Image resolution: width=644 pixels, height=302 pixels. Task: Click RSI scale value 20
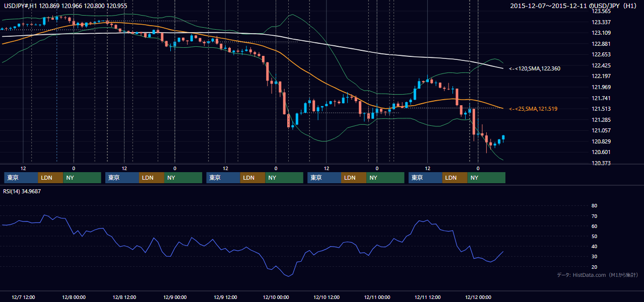(595, 267)
